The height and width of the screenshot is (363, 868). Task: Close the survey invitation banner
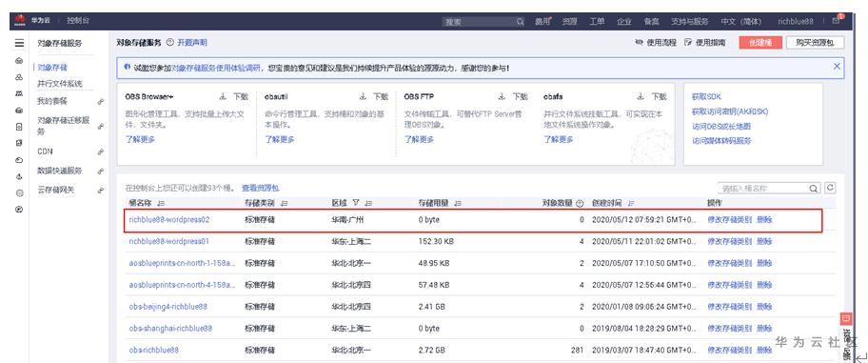837,67
